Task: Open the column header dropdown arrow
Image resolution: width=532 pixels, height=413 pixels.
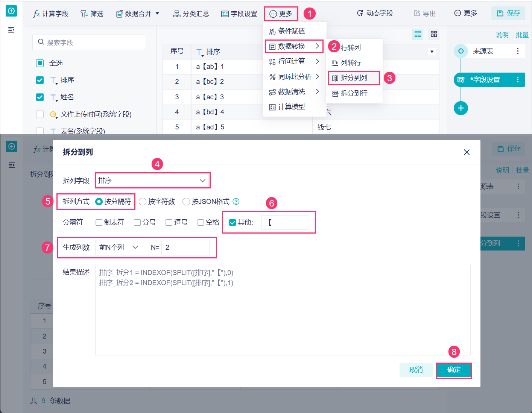Action: [x=432, y=52]
